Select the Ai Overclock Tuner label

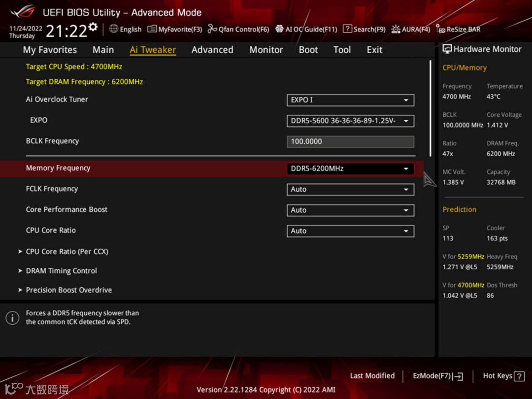click(57, 100)
